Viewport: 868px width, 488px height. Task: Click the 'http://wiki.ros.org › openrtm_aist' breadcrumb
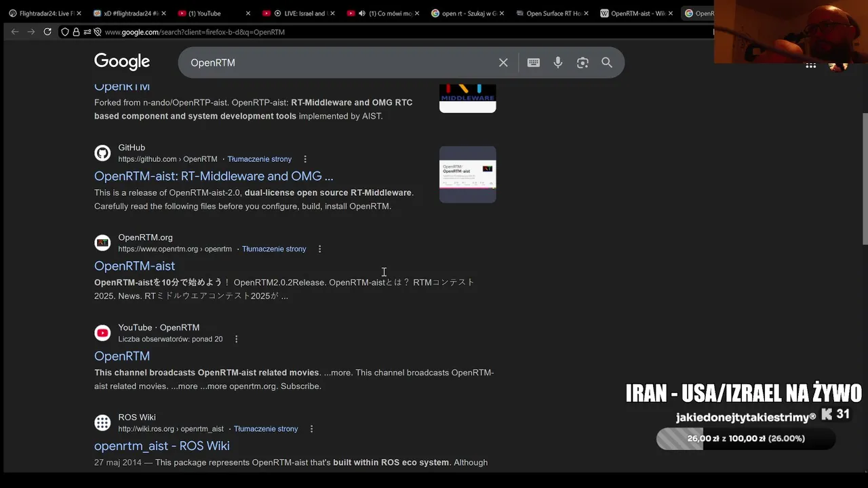coord(171,429)
